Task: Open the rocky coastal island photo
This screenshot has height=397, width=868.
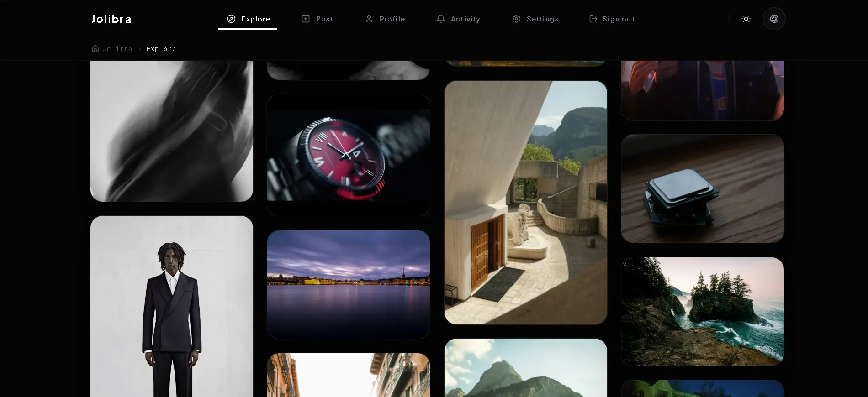Action: [x=703, y=311]
